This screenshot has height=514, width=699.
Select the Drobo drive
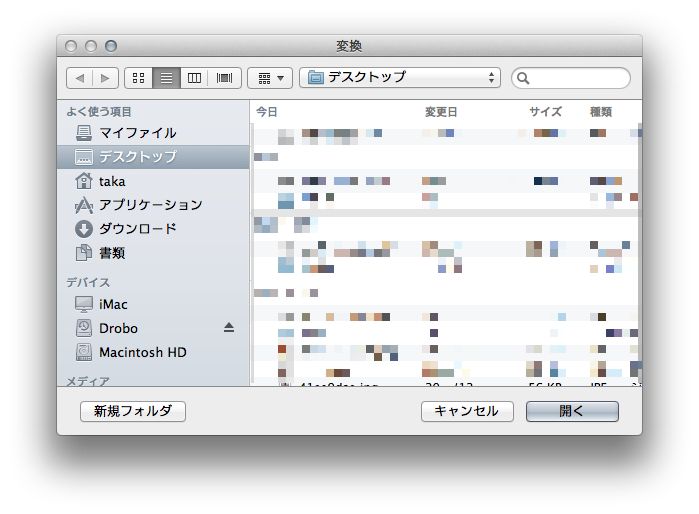click(x=153, y=329)
